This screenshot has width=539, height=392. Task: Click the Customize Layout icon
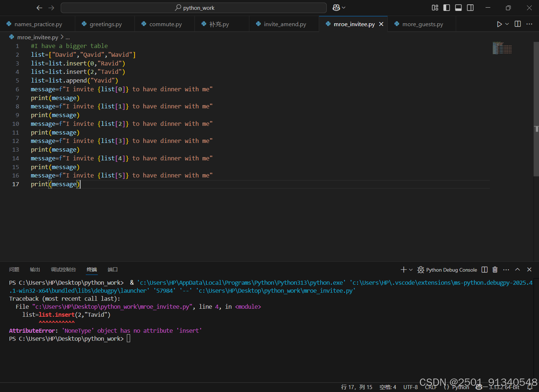click(435, 8)
